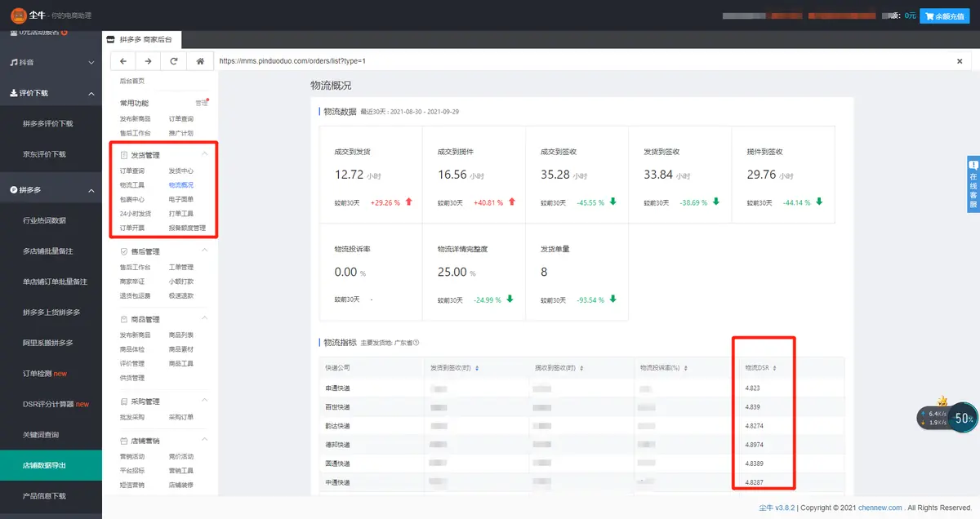Go to home using the house icon
The image size is (980, 519).
[x=198, y=61]
